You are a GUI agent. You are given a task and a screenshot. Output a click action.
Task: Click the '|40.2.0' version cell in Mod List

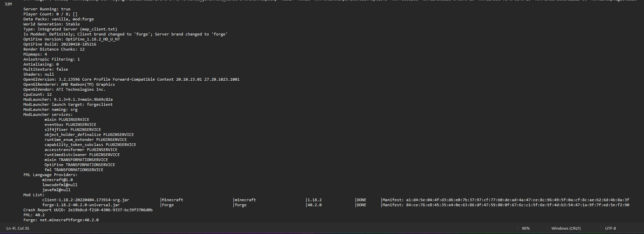pyautogui.click(x=314, y=205)
